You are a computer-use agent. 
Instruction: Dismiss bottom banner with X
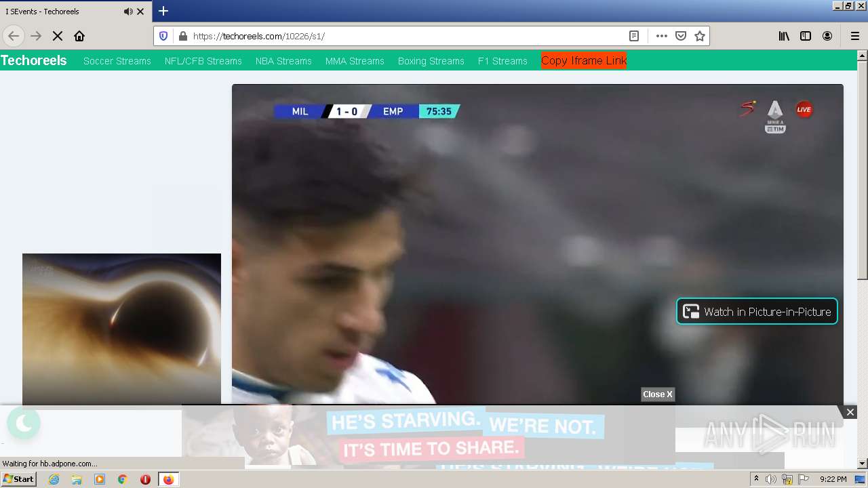pyautogui.click(x=850, y=412)
